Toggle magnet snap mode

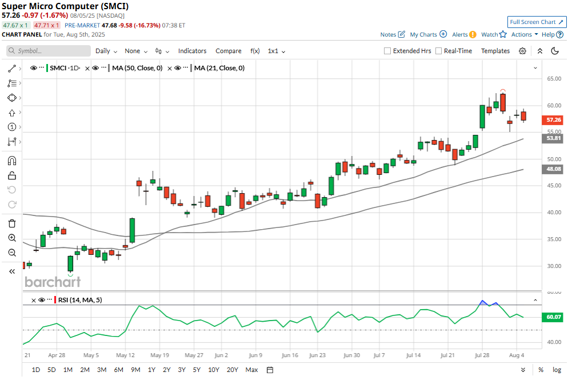click(12, 161)
